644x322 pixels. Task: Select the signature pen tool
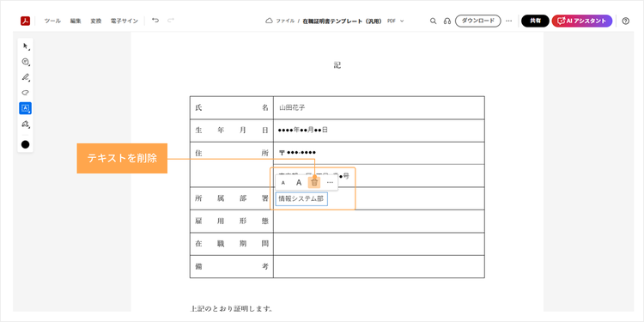tap(26, 124)
